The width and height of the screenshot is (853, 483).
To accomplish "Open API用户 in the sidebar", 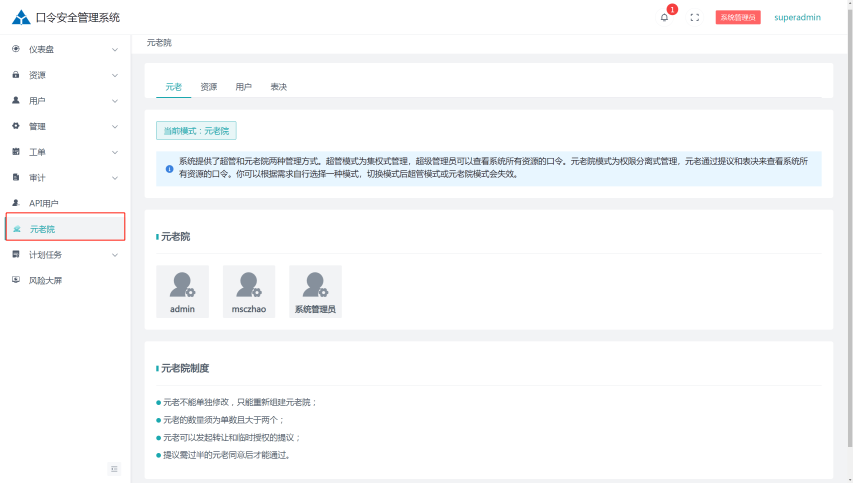I will (46, 203).
